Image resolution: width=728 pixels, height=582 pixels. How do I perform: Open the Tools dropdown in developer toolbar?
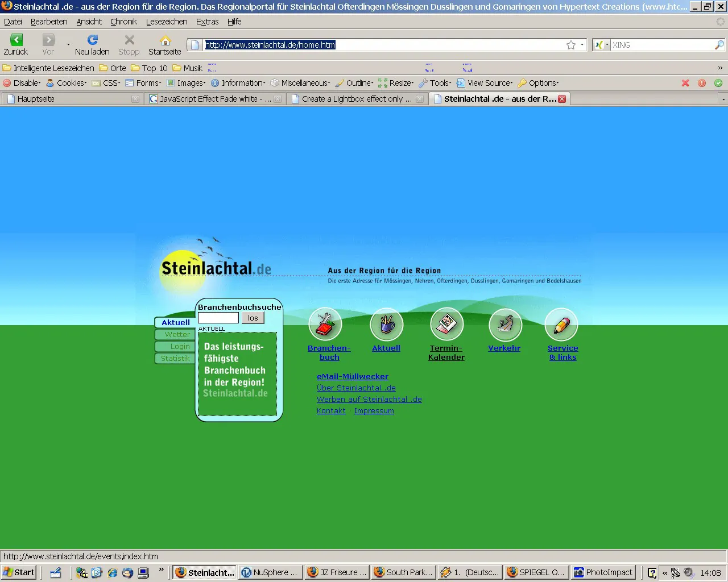pyautogui.click(x=435, y=83)
